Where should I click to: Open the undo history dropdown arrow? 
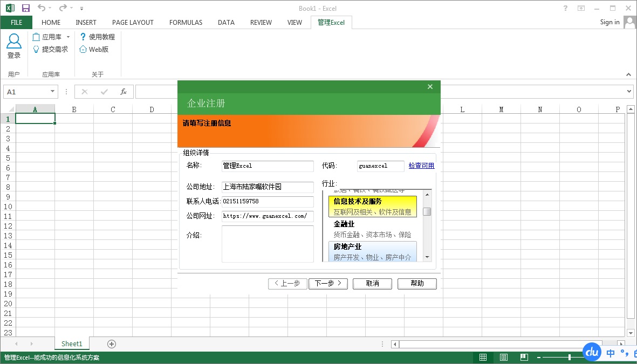pos(50,8)
